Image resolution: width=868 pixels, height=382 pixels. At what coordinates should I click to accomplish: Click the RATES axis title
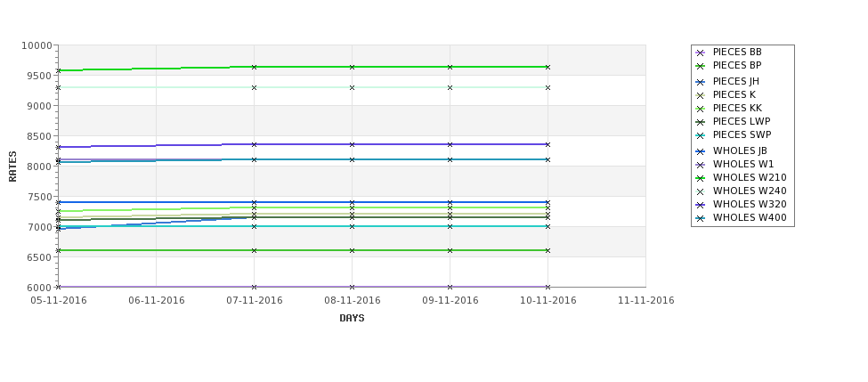click(12, 167)
